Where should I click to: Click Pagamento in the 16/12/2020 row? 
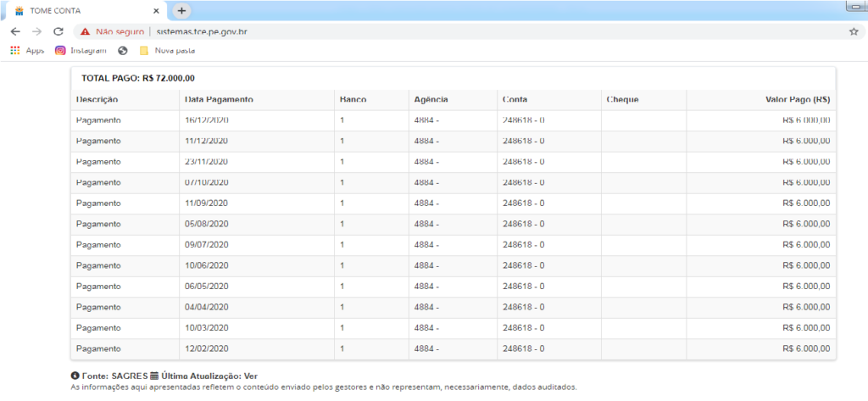point(98,120)
